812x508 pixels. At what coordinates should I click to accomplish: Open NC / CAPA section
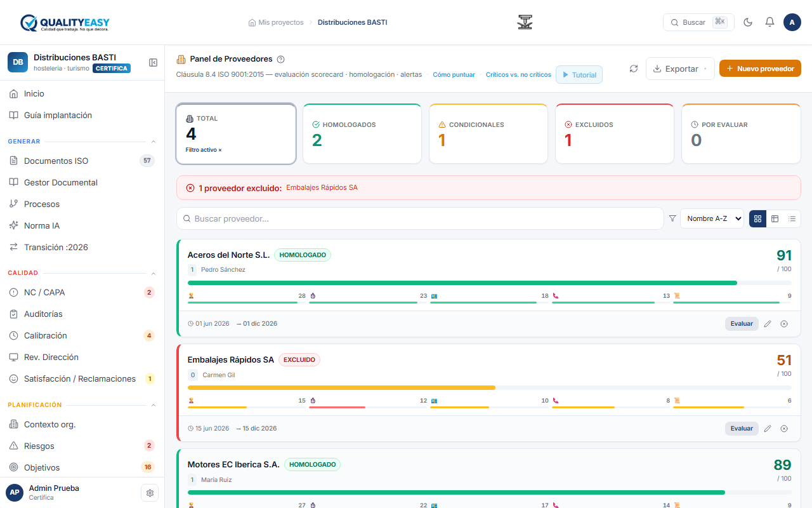pos(82,292)
